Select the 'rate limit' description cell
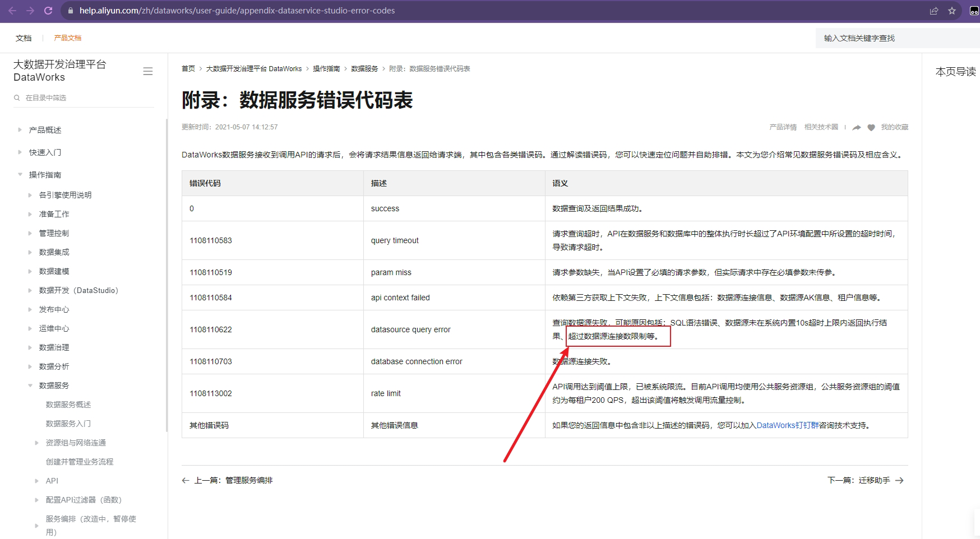This screenshot has width=980, height=539. tap(454, 393)
